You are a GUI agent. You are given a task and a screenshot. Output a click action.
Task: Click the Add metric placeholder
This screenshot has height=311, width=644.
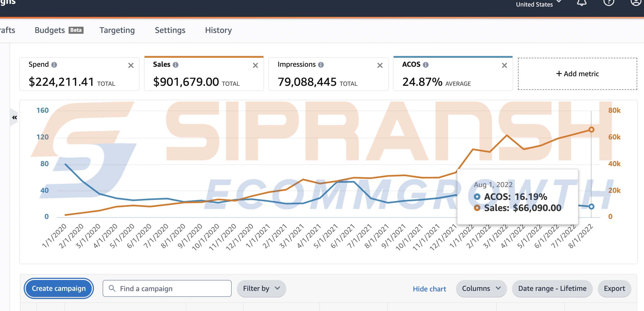pos(577,74)
